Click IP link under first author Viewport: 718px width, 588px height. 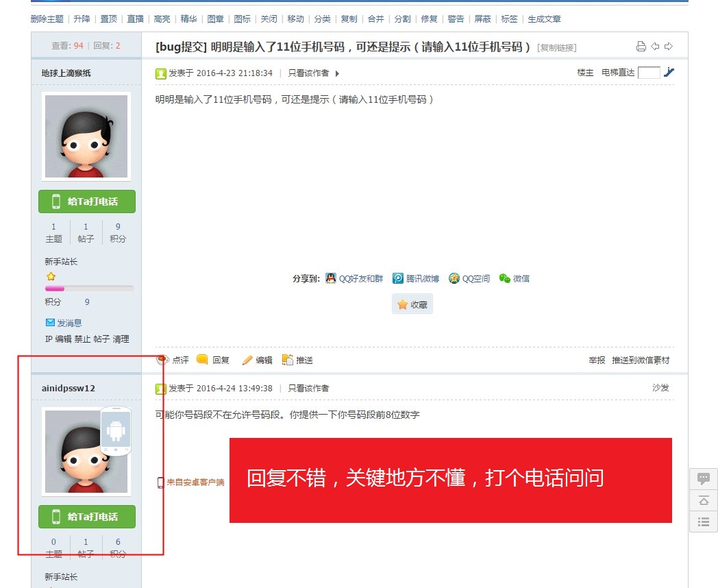tap(49, 339)
